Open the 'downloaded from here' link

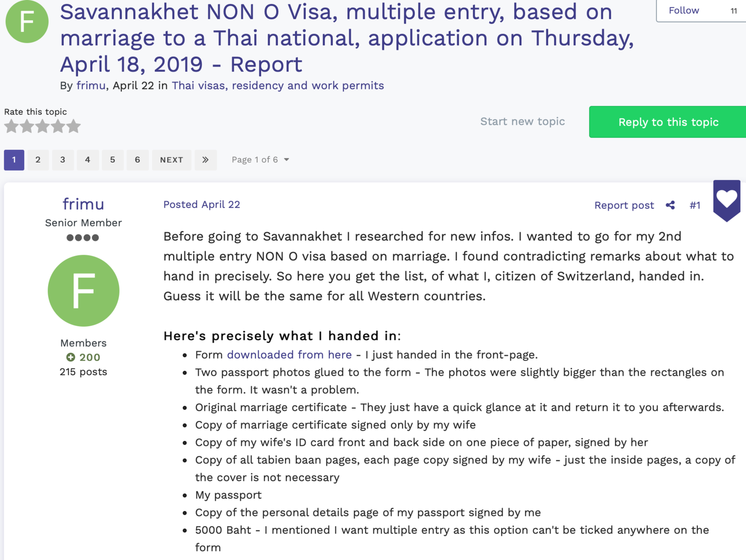tap(289, 355)
